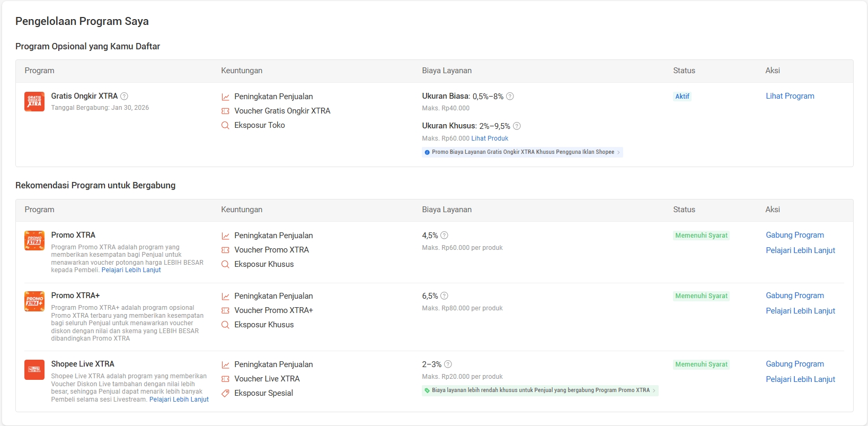Click the Gratis Ongkir XTRA program logo
Viewport: 868px width, 426px height.
point(34,101)
